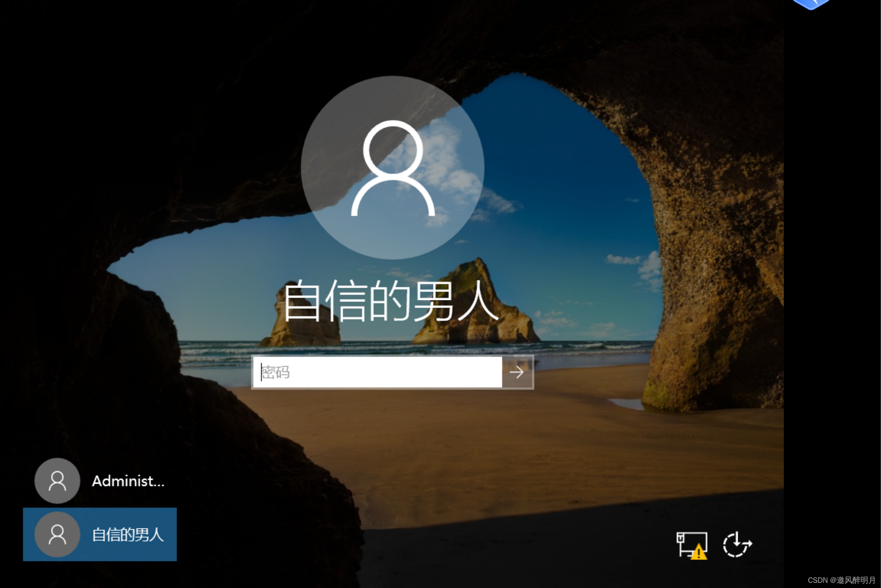Open the network connection status icon
Screen dimensions: 881x588
point(691,544)
